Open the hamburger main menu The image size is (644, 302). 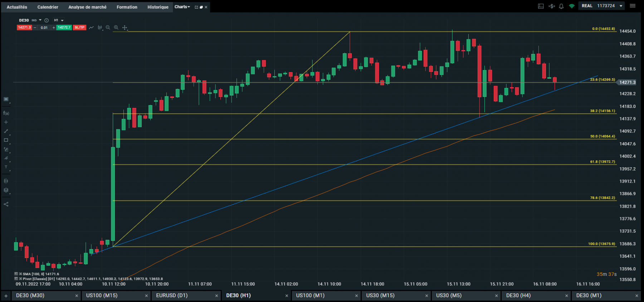(x=633, y=6)
